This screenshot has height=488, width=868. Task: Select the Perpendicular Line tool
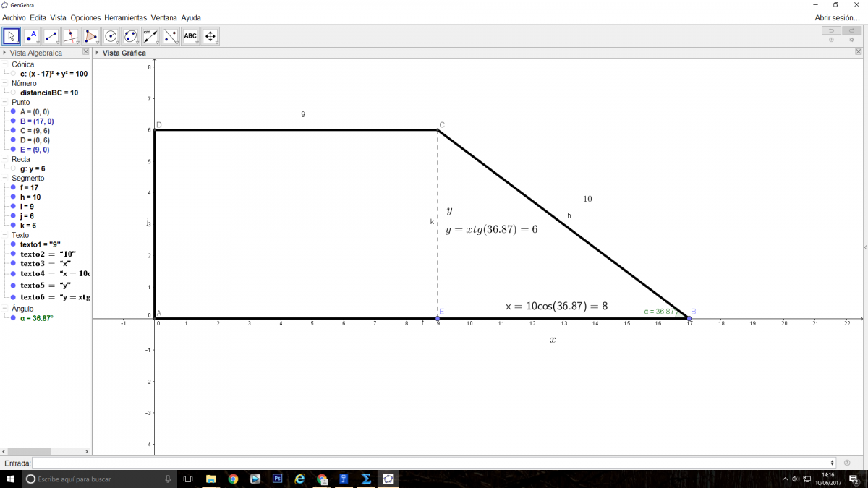pyautogui.click(x=71, y=36)
